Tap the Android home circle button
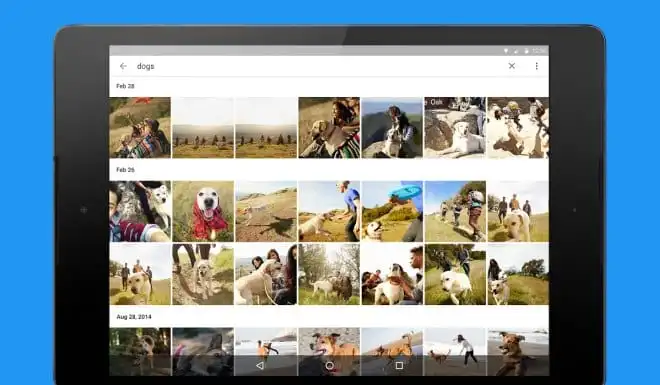The width and height of the screenshot is (660, 385). point(330,365)
